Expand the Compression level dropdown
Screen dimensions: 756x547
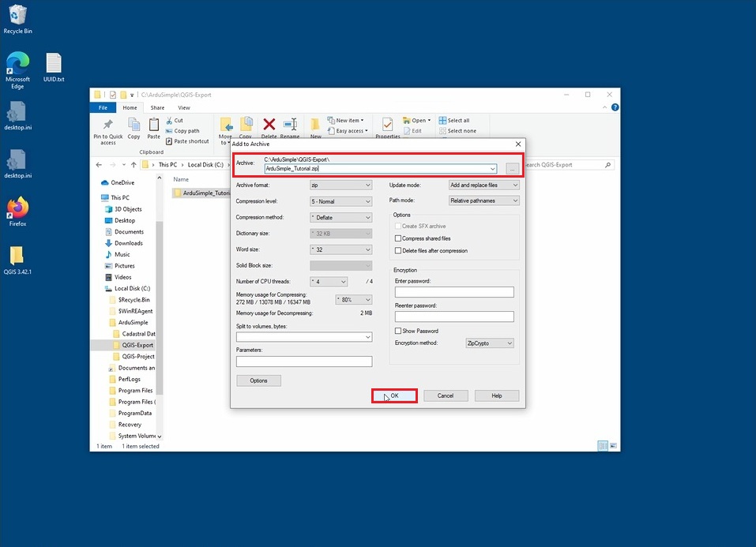(x=340, y=201)
